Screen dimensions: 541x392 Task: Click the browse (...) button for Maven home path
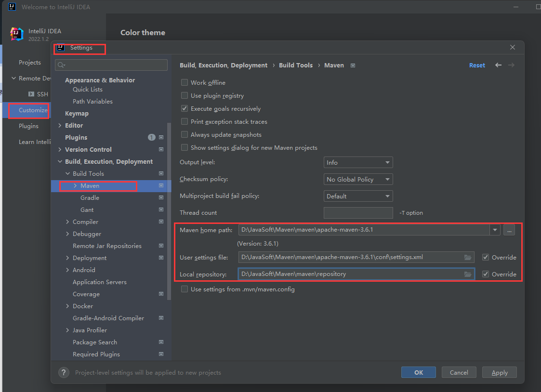pyautogui.click(x=509, y=230)
